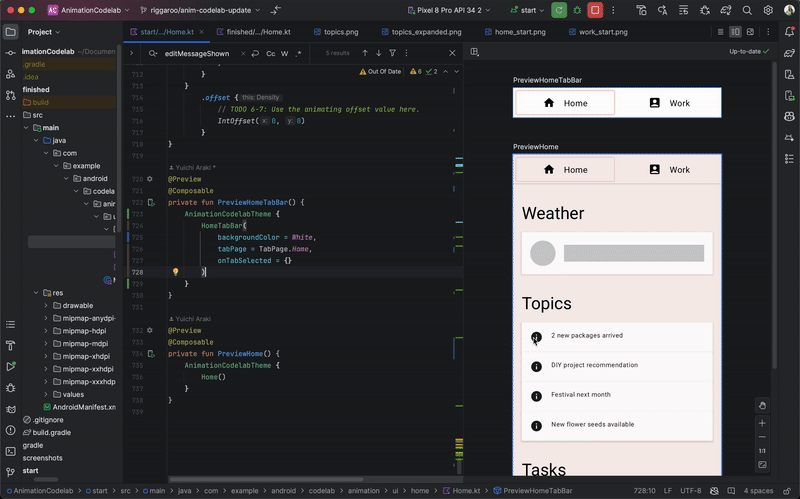800x499 pixels.
Task: Jump to the next search result arrow
Action: click(x=380, y=53)
